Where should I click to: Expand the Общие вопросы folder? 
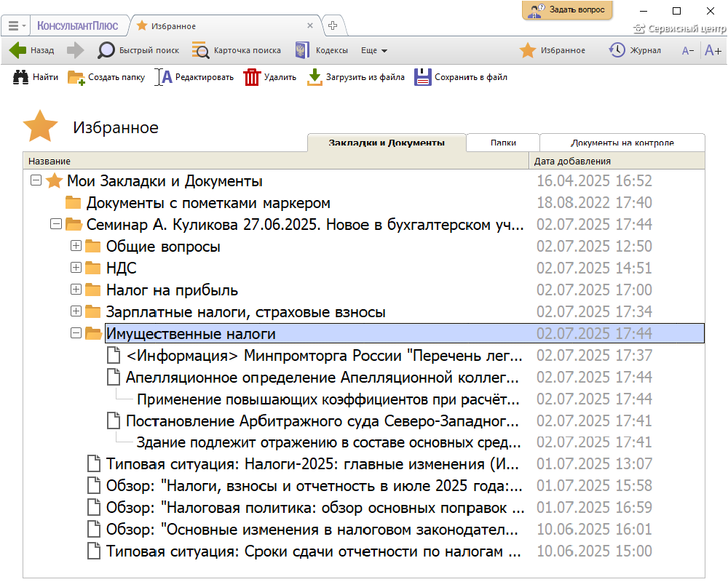pos(76,245)
